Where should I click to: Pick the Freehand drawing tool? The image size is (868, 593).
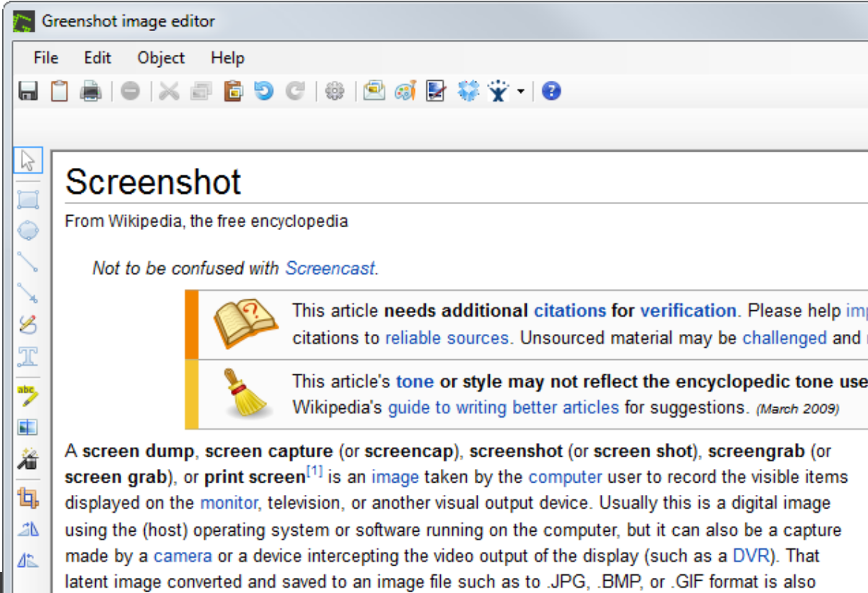click(x=29, y=325)
